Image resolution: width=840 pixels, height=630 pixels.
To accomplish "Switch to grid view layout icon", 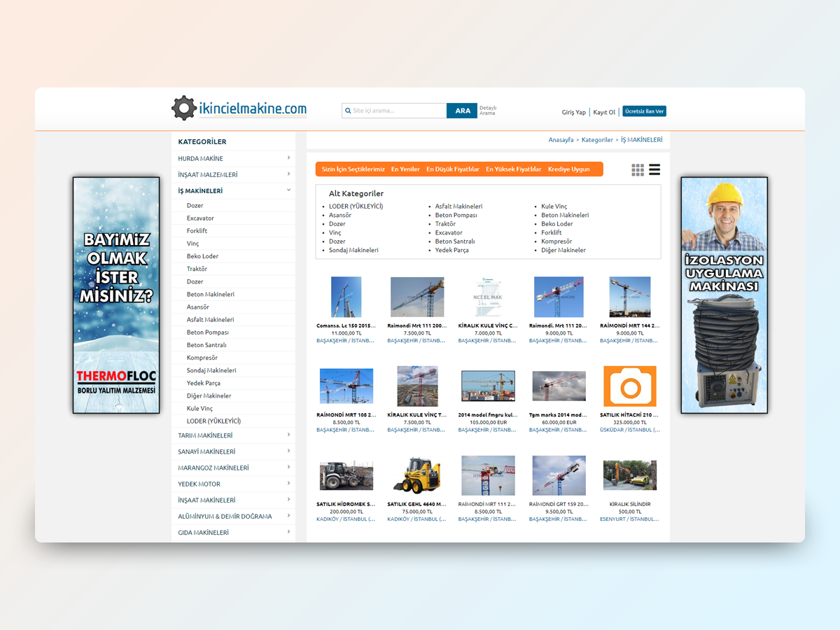I will click(x=638, y=169).
